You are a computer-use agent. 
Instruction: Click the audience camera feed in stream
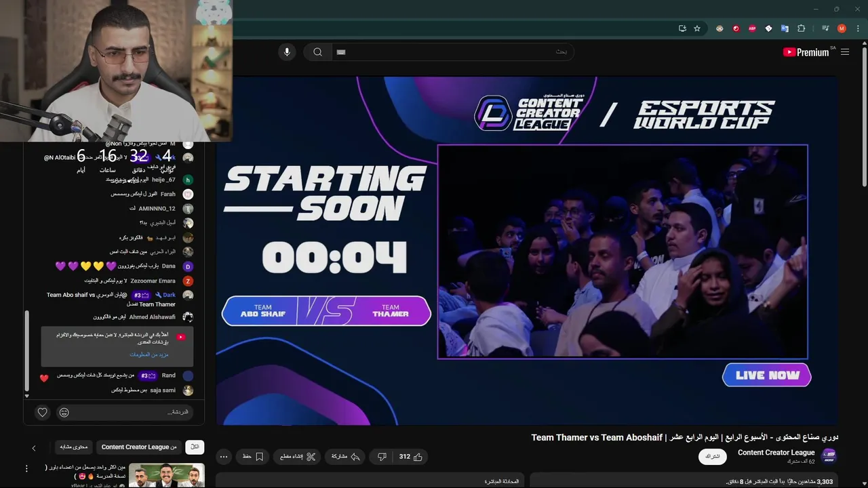[623, 251]
